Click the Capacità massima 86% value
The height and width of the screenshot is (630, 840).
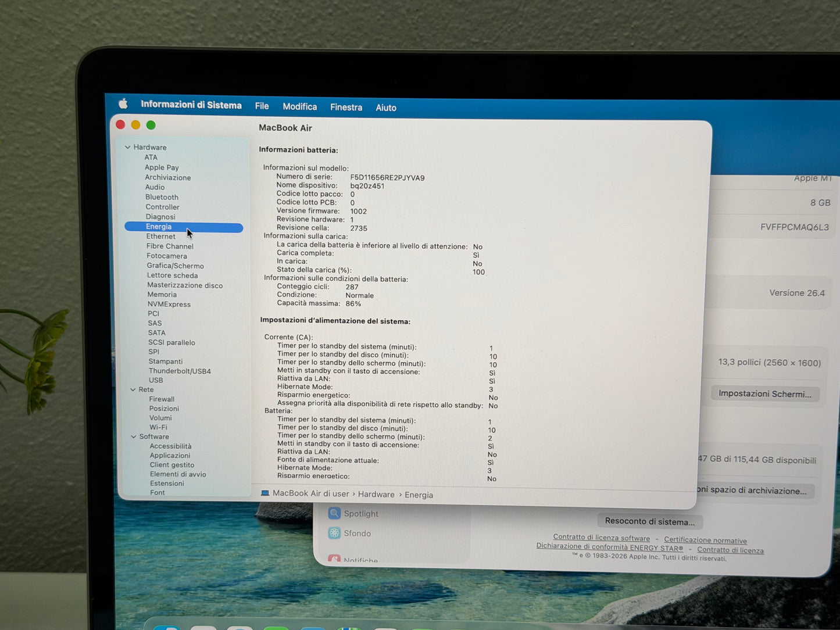coord(353,304)
